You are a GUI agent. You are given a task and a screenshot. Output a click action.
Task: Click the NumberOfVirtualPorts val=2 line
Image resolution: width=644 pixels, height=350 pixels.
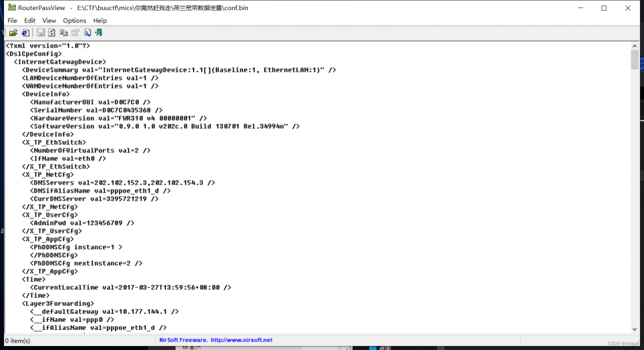[x=90, y=150]
